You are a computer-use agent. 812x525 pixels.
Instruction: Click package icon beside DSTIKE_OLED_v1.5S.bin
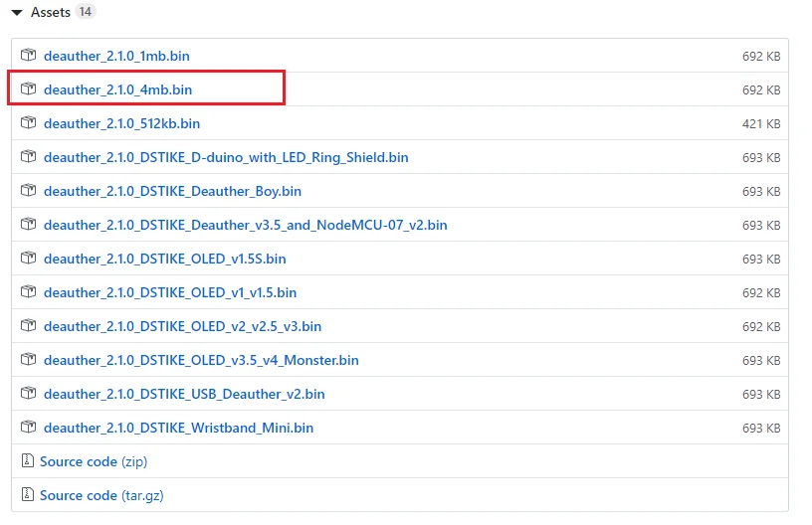29,258
